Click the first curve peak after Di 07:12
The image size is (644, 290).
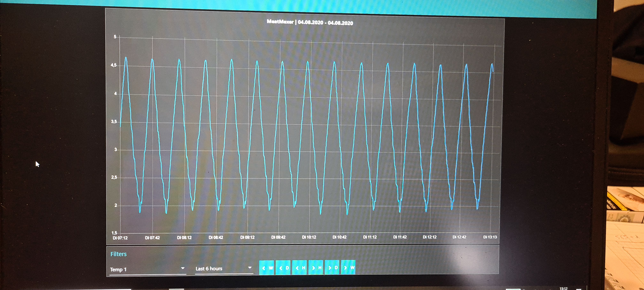pos(126,57)
